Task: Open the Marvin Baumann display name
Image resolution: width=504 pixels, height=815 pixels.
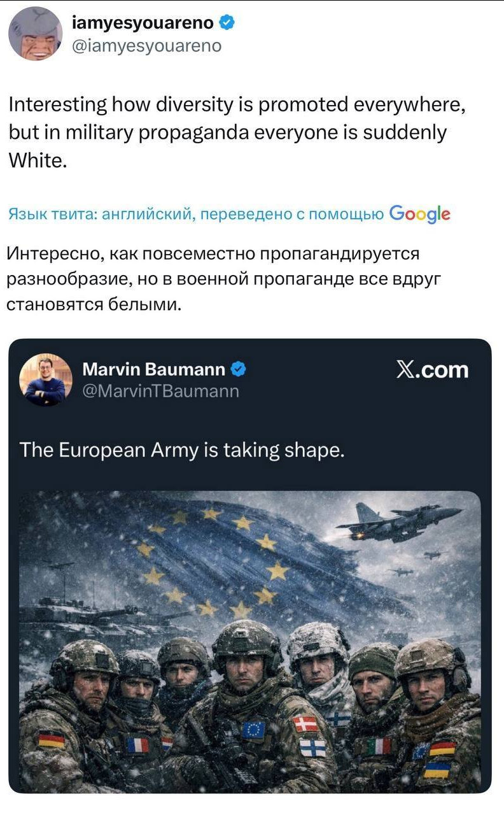Action: (154, 369)
